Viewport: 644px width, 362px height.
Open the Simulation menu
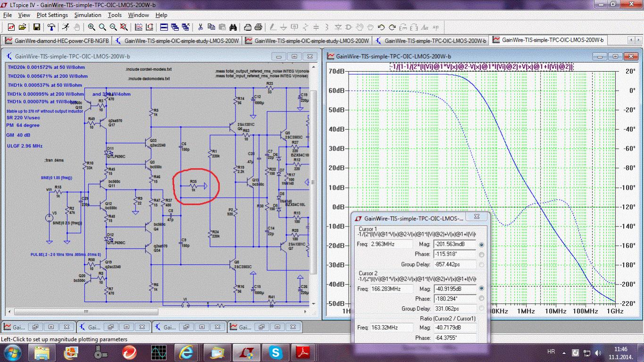click(88, 15)
